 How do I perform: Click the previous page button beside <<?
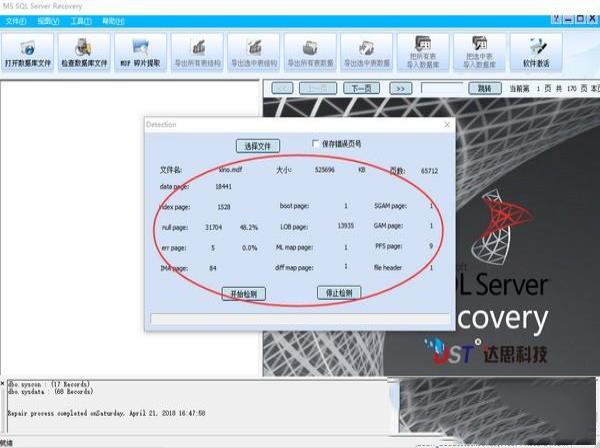[318, 88]
